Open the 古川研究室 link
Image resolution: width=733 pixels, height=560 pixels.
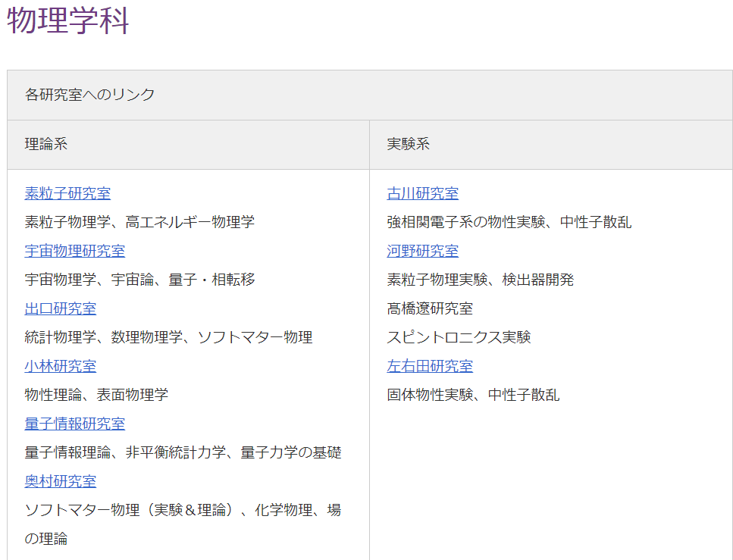coord(423,193)
